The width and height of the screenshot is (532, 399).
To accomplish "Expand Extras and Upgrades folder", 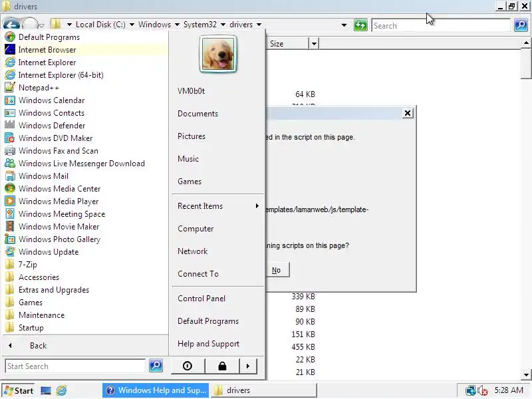I will click(54, 290).
